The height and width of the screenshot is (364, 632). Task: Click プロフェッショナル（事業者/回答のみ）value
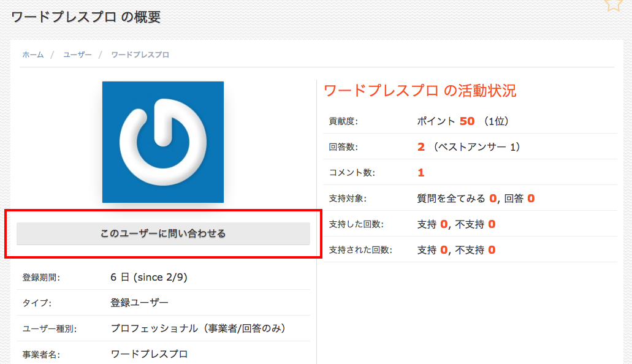coord(200,328)
